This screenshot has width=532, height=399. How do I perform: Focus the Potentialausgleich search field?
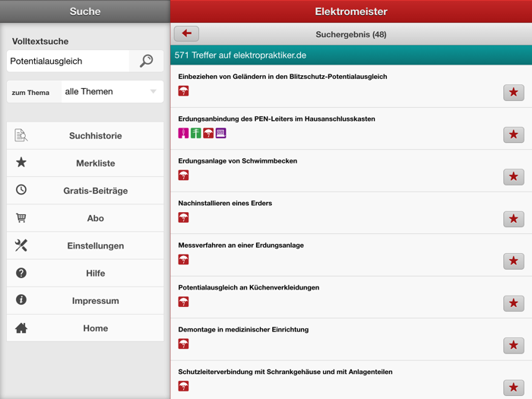pos(68,61)
